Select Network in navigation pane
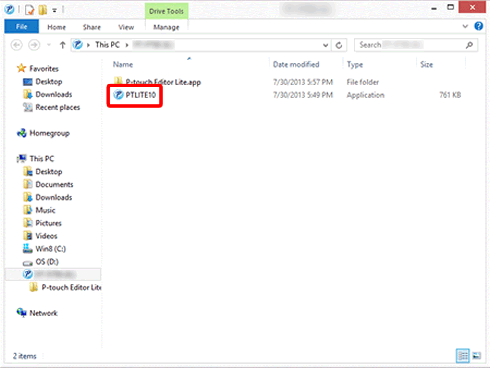The height and width of the screenshot is (368, 490). pos(37,313)
